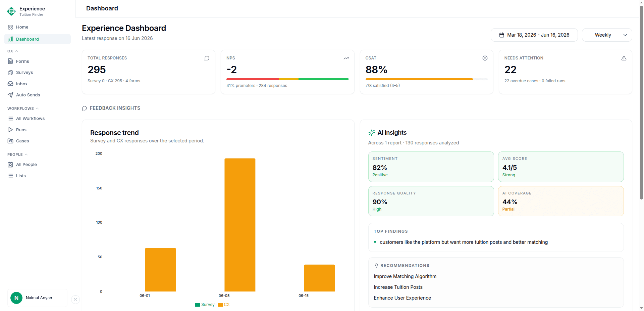The width and height of the screenshot is (644, 311).
Task: Open Forms from the sidebar
Action: click(37, 61)
